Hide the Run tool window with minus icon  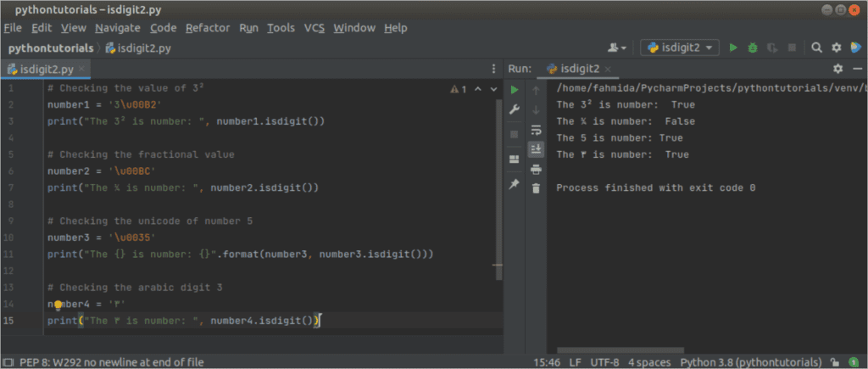click(858, 69)
